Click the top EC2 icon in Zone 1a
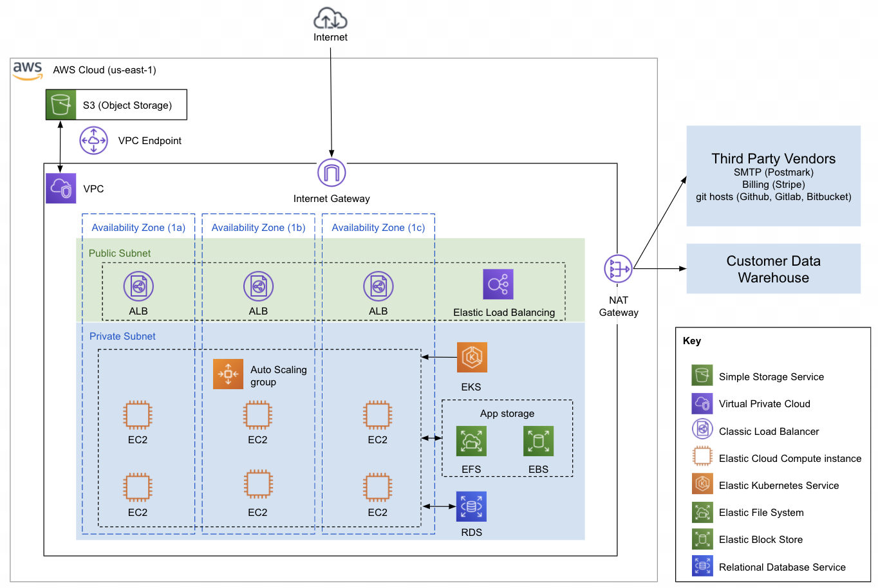Screen dimensions: 878x588 pyautogui.click(x=138, y=416)
